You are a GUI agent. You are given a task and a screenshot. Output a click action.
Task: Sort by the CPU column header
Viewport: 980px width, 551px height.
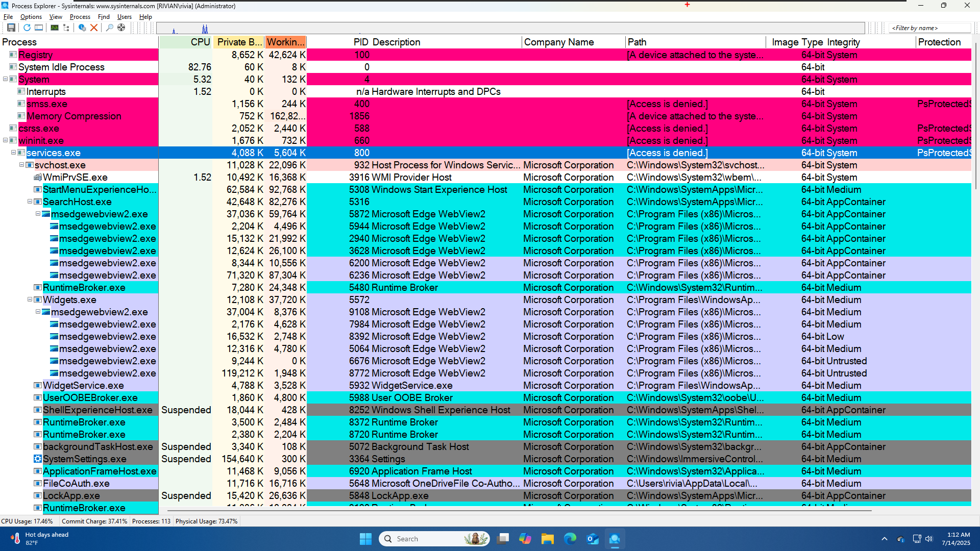pyautogui.click(x=200, y=42)
